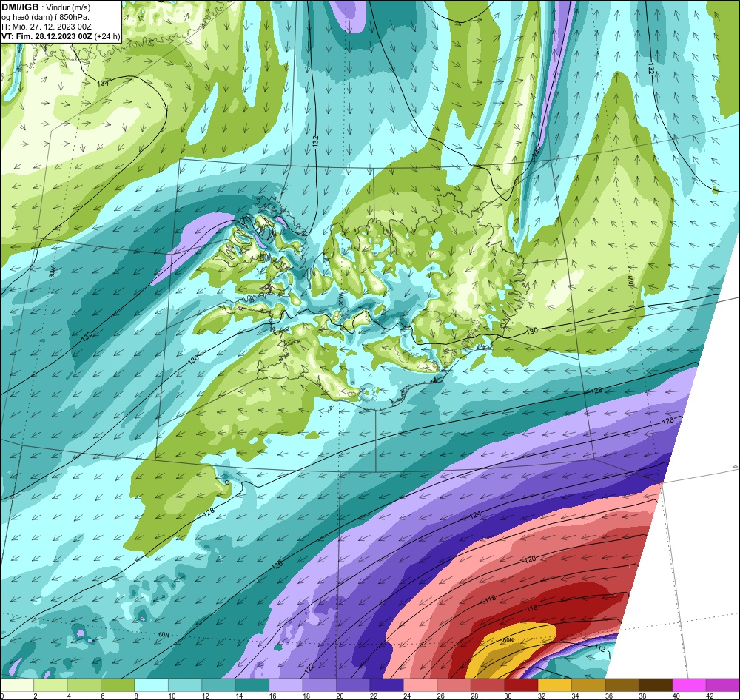Select the legend value 32

540,696
